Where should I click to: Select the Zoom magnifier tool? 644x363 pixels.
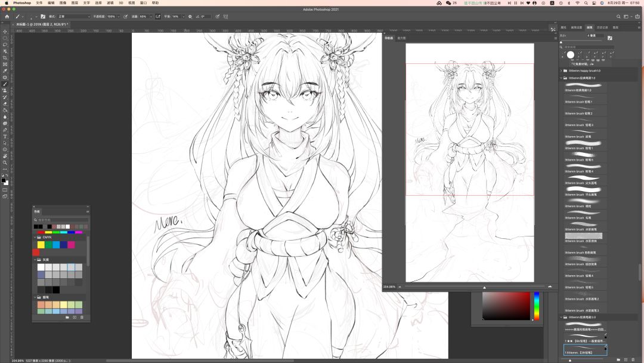pos(5,163)
